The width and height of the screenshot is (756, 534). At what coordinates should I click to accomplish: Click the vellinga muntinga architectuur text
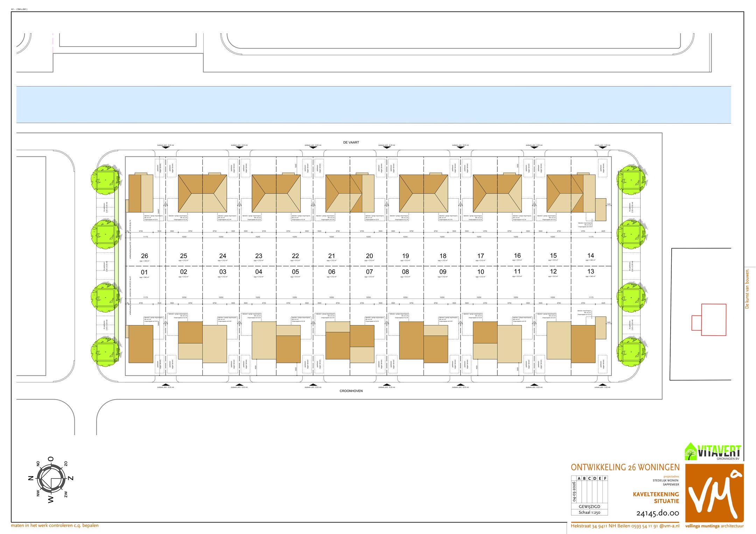(714, 526)
